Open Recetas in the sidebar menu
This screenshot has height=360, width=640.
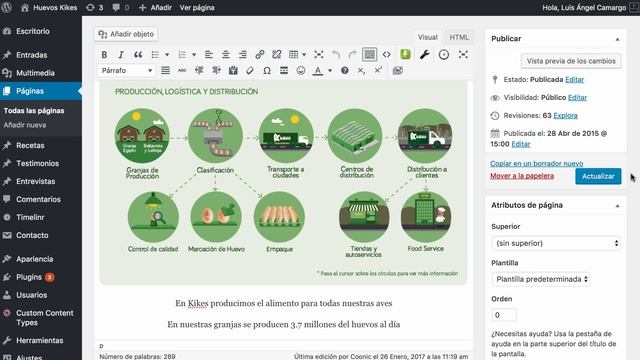coord(41,145)
